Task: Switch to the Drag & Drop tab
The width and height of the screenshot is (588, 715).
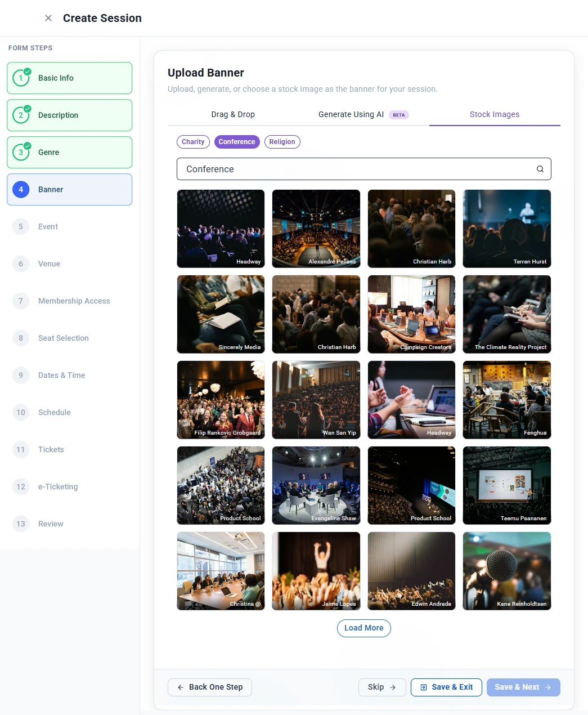Action: (233, 114)
